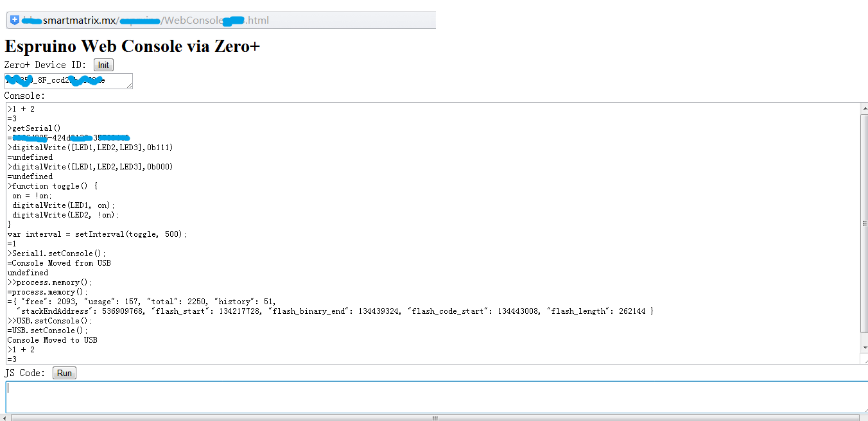Click the ">>process.memory();" console line
Viewport: 868px width, 421px height.
[x=50, y=282]
